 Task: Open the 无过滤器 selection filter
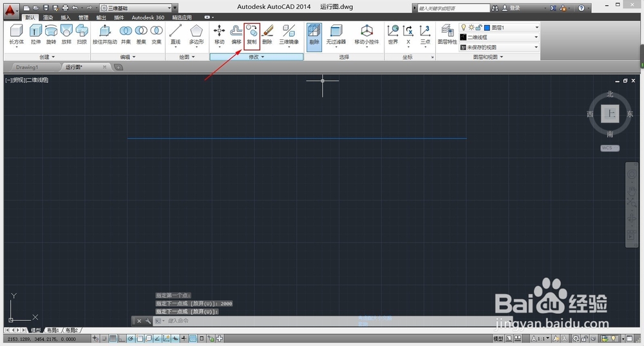[x=336, y=35]
